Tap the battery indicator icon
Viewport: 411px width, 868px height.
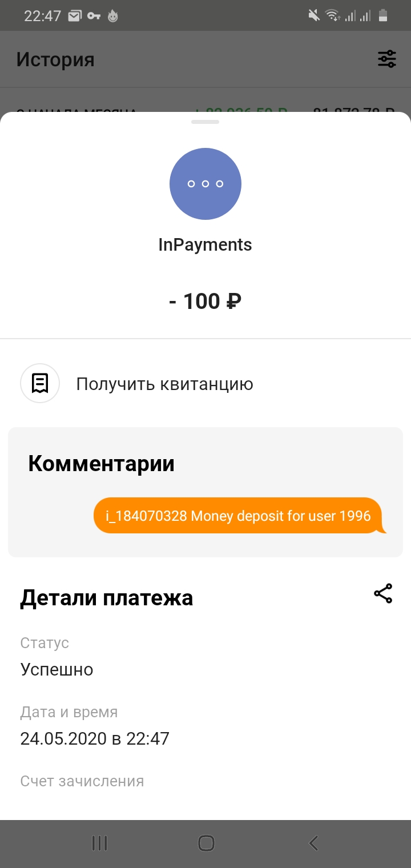click(x=383, y=15)
